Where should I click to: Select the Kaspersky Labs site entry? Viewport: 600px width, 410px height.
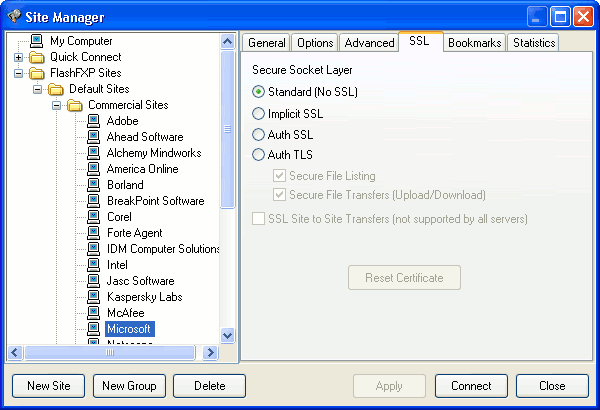pyautogui.click(x=145, y=297)
